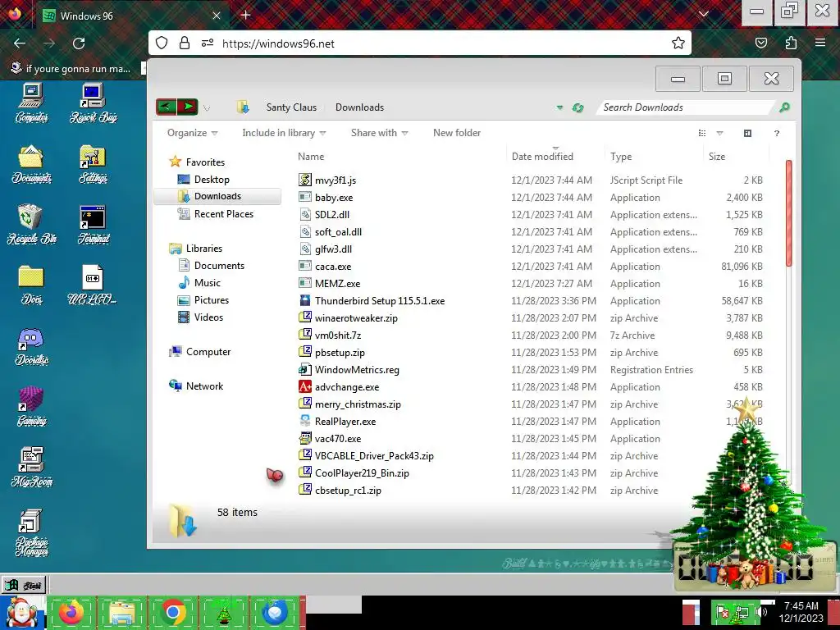Launch the Package Manager desktop icon
The height and width of the screenshot is (630, 840).
pyautogui.click(x=31, y=532)
